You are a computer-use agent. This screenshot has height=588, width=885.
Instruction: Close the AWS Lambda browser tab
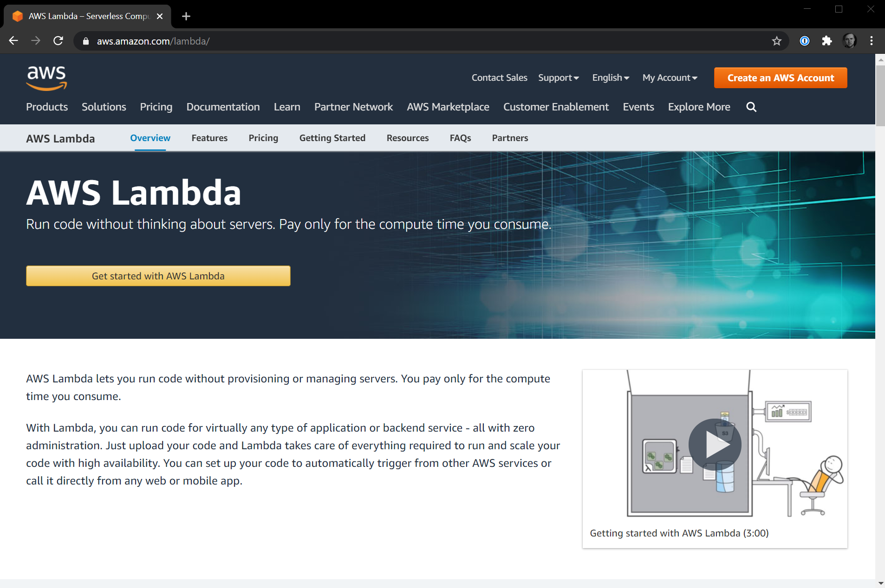(x=160, y=16)
